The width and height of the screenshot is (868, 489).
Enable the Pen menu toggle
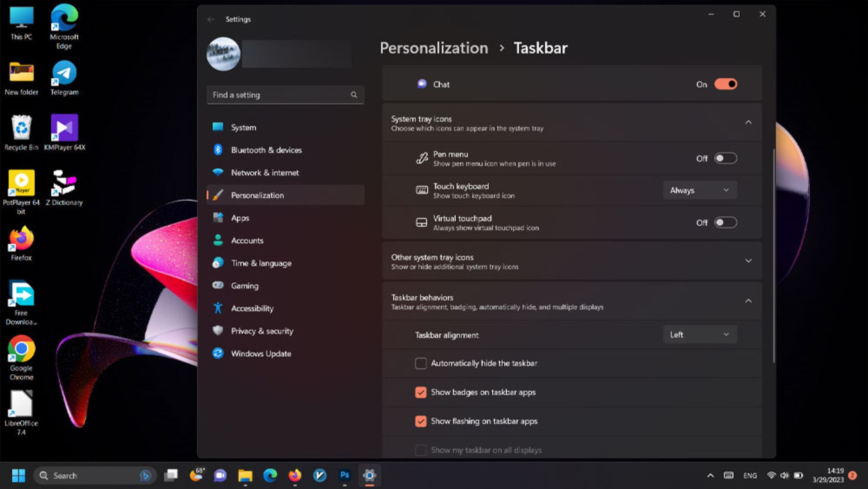(x=725, y=158)
